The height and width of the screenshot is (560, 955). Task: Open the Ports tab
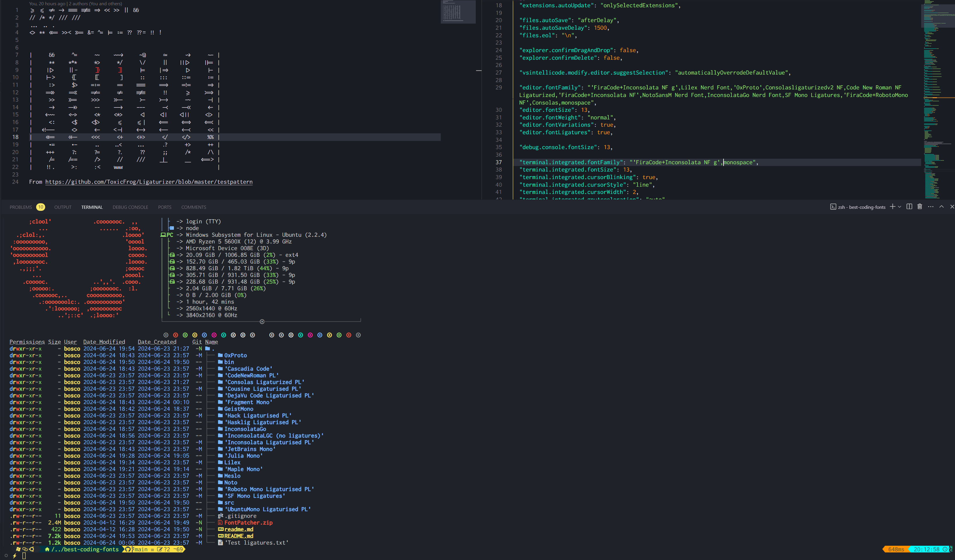coord(164,207)
